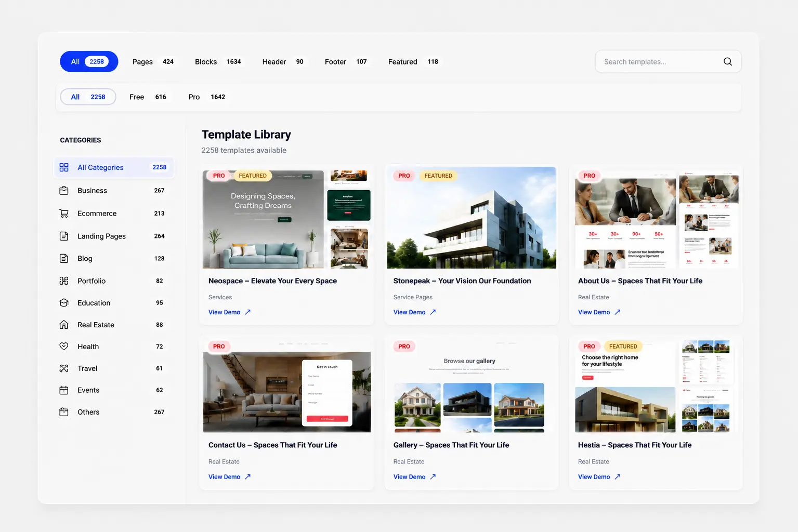Click the Ecommerce cart icon
This screenshot has width=798, height=532.
[x=64, y=214]
